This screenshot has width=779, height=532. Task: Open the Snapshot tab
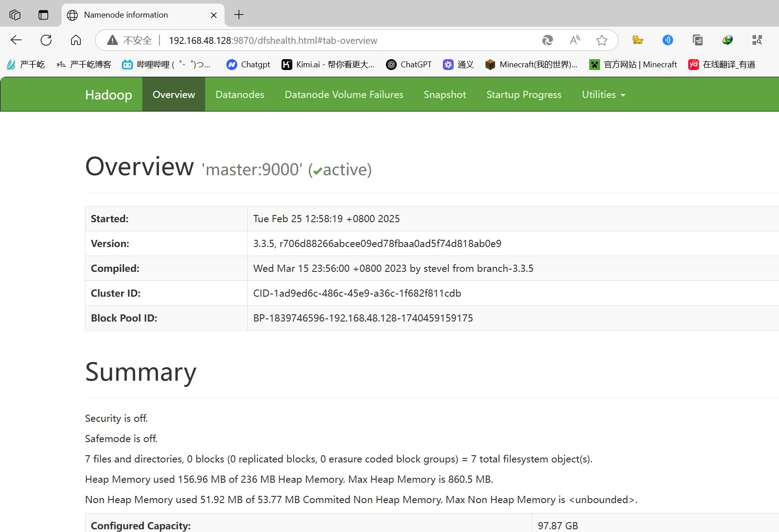(x=445, y=94)
